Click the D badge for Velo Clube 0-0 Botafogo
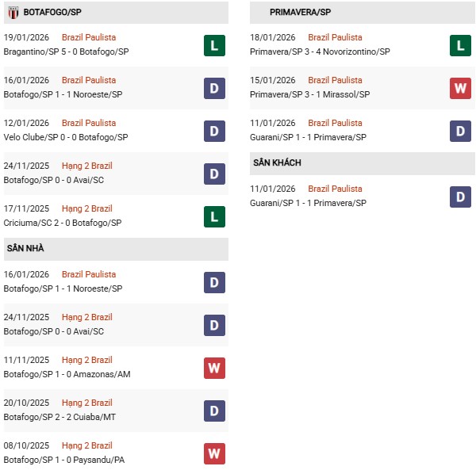Screen dimensions: 476x470 (214, 131)
